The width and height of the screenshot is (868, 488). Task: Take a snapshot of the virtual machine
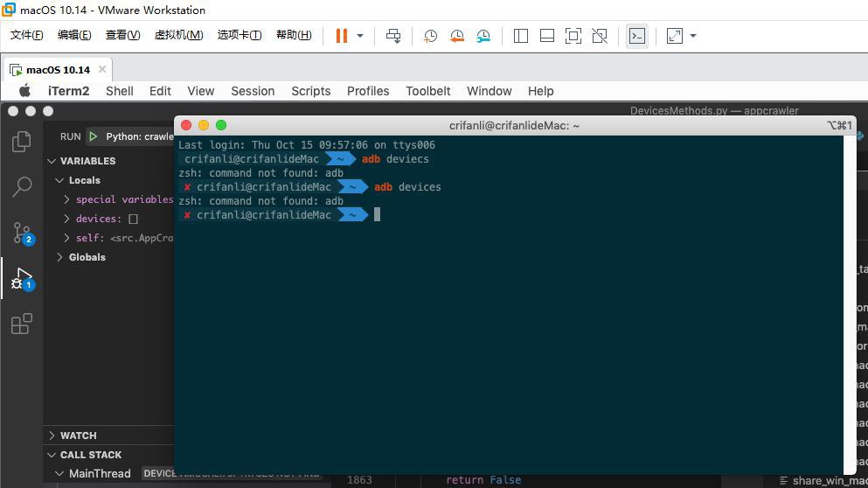point(430,36)
